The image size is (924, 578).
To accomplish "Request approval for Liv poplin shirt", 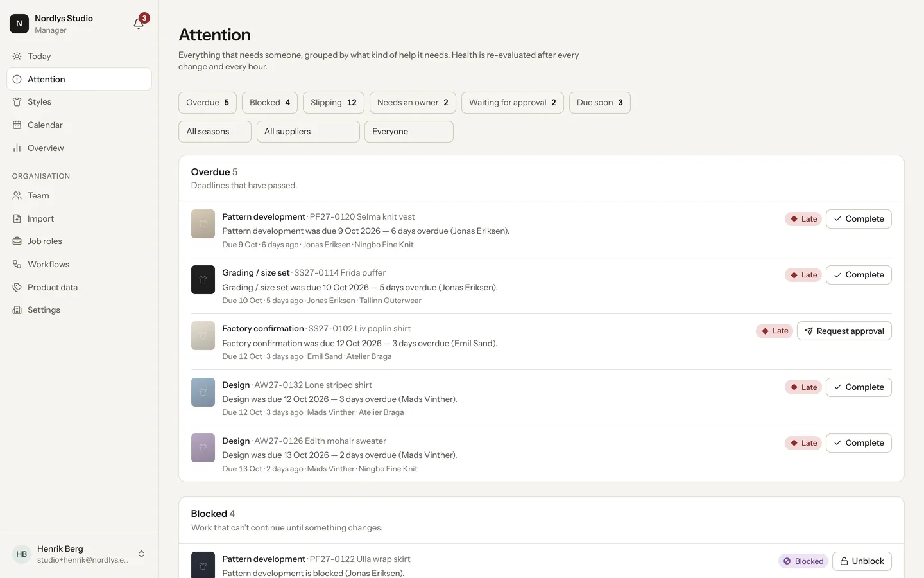I will [844, 331].
